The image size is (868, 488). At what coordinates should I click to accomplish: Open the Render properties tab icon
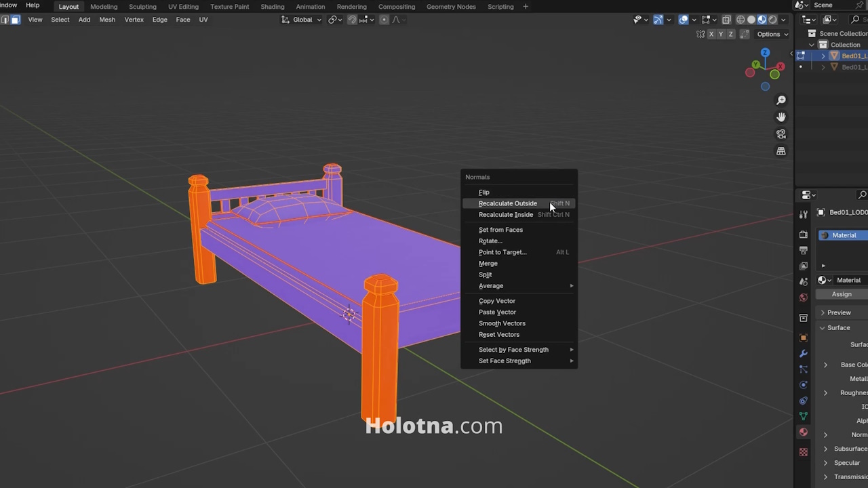(804, 235)
